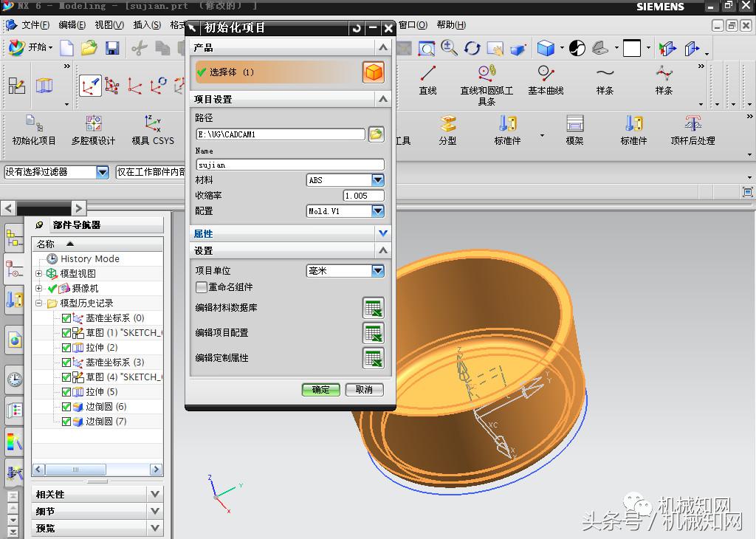Click the 路径 input field showing E:\UG\CADCAM1
756x539 pixels.
(279, 134)
